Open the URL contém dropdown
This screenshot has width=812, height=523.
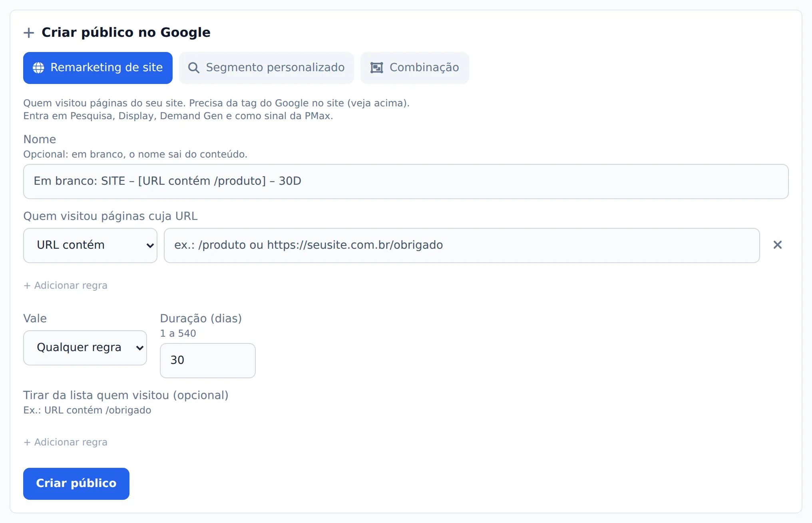point(90,246)
